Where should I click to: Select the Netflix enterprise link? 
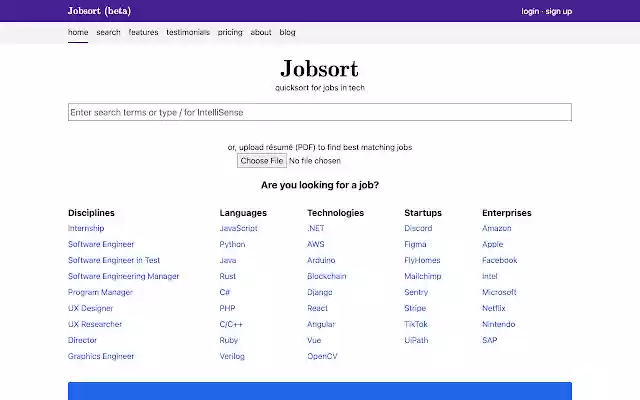(494, 308)
